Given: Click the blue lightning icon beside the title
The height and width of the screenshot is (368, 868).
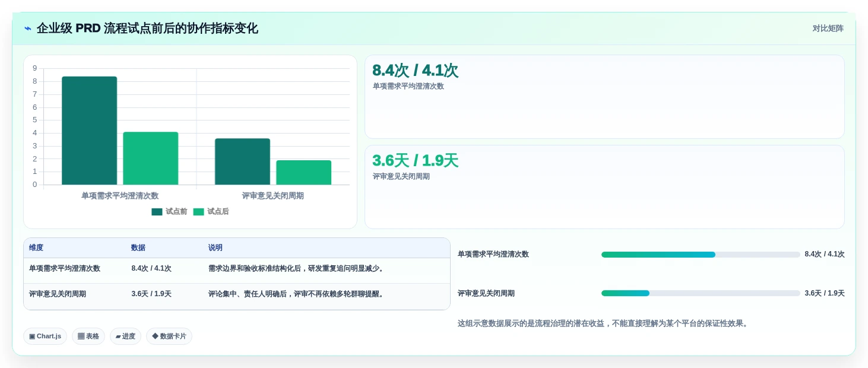Looking at the screenshot, I should 28,28.
